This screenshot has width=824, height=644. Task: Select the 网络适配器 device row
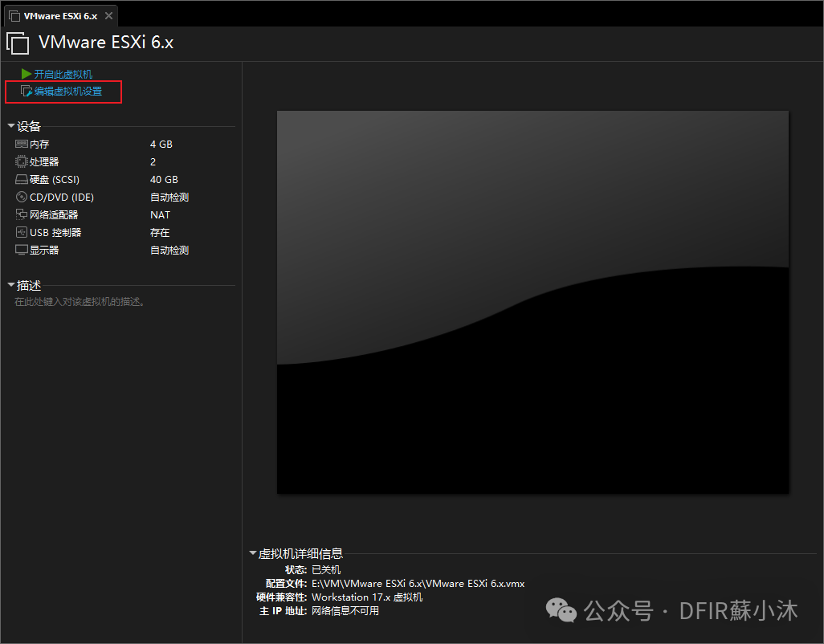(x=124, y=215)
